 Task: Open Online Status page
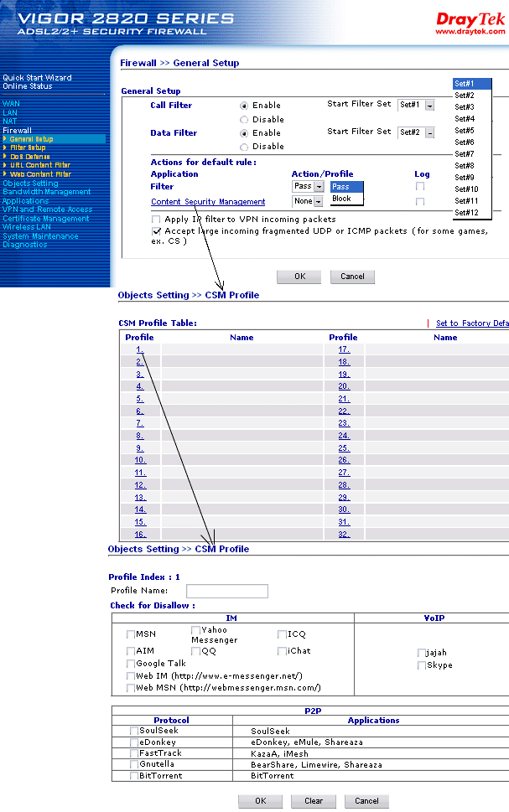pos(28,86)
